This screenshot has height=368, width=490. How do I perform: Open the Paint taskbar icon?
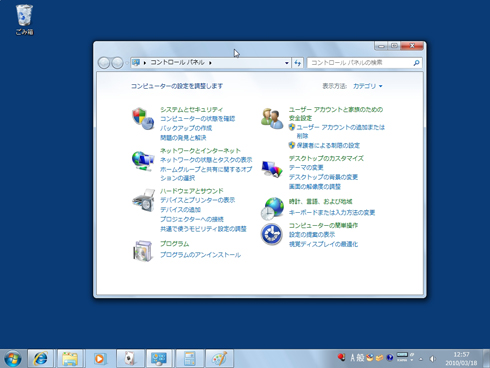tap(219, 359)
